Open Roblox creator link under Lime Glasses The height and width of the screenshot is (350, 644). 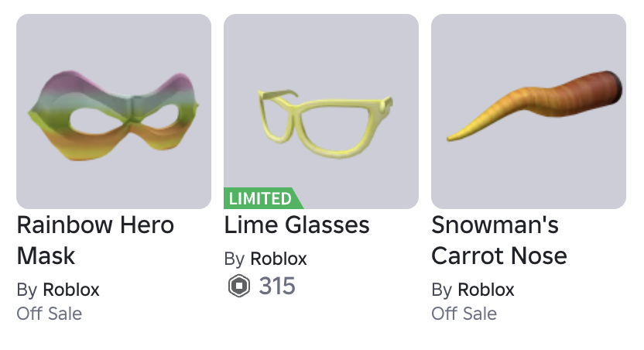(279, 259)
